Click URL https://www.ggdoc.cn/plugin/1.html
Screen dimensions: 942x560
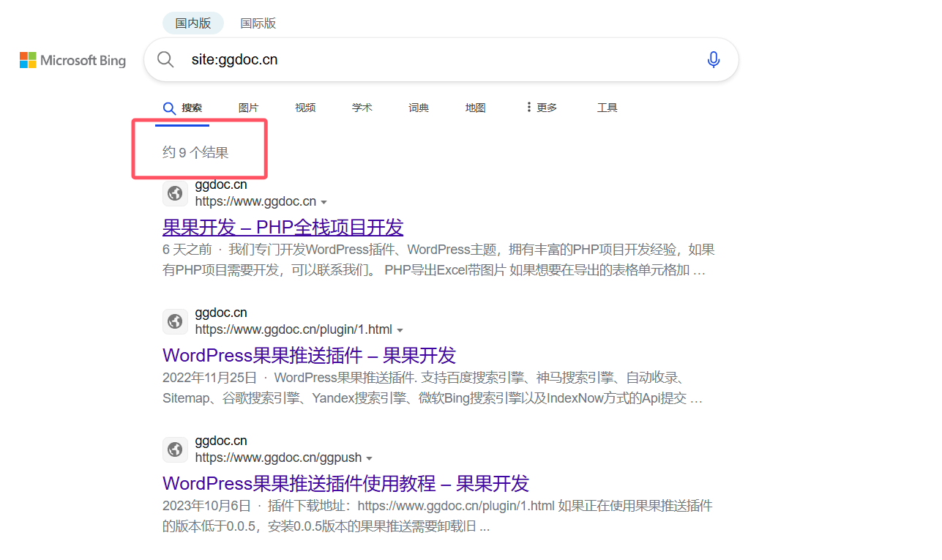click(294, 330)
